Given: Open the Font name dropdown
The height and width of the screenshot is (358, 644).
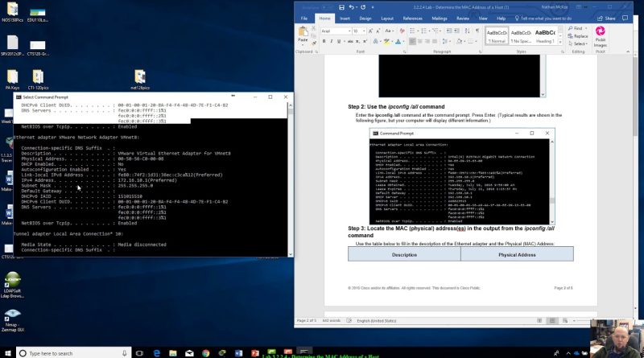Looking at the screenshot, I should [349, 31].
